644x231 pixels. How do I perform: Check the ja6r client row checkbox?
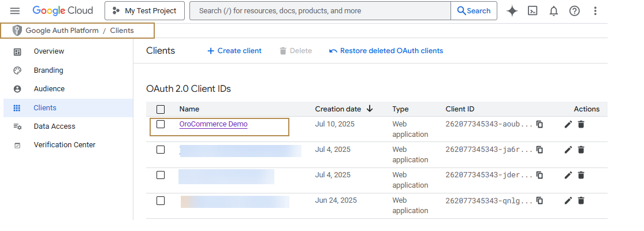(x=161, y=150)
